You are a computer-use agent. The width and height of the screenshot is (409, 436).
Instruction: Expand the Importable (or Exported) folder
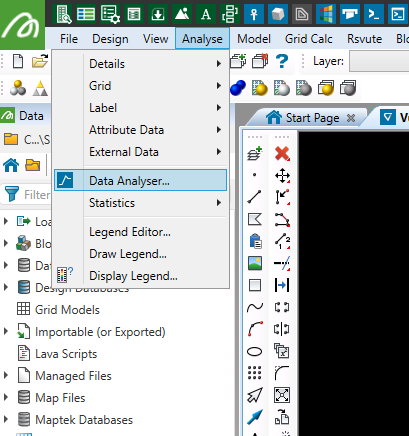click(x=6, y=331)
